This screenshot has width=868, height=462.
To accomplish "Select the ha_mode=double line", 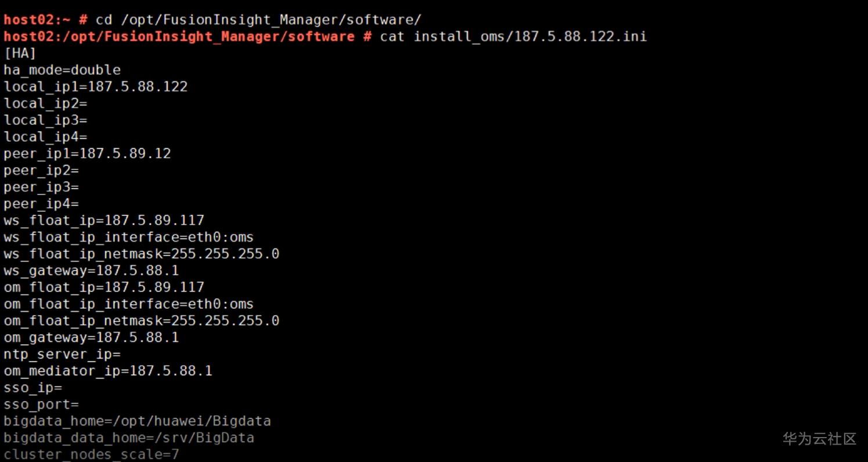I will click(62, 70).
